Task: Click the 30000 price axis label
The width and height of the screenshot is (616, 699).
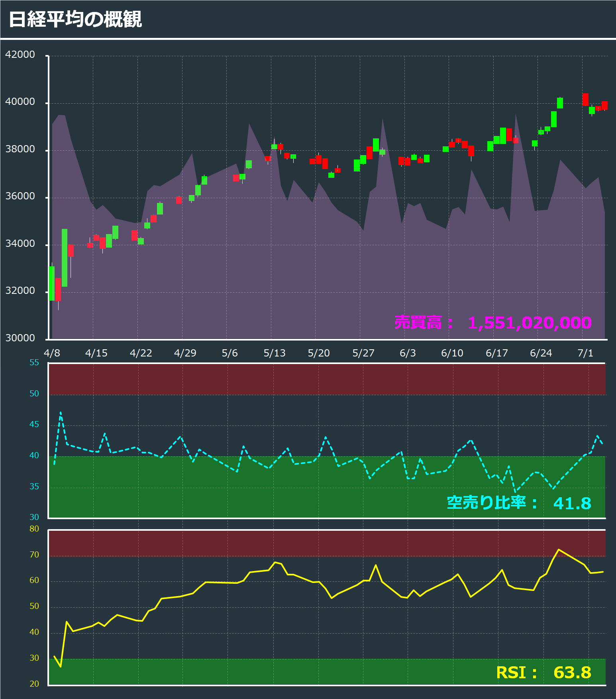Action: (20, 338)
